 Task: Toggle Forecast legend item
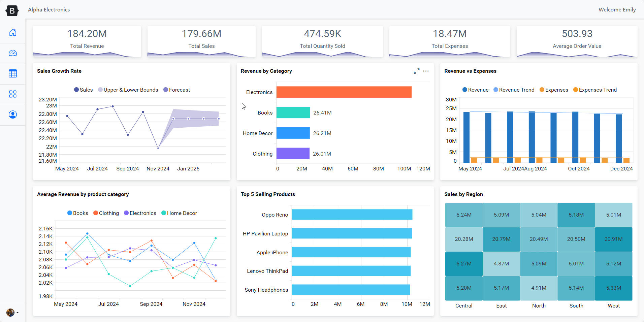click(x=176, y=90)
